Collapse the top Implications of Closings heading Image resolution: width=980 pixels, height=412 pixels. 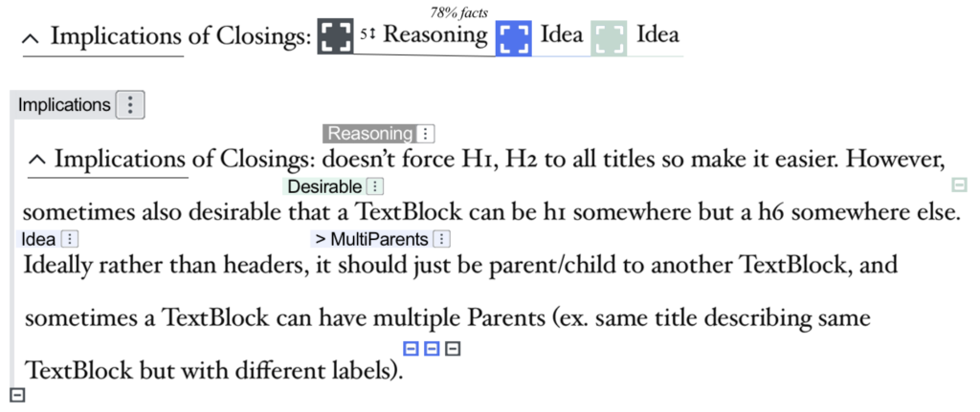(30, 38)
